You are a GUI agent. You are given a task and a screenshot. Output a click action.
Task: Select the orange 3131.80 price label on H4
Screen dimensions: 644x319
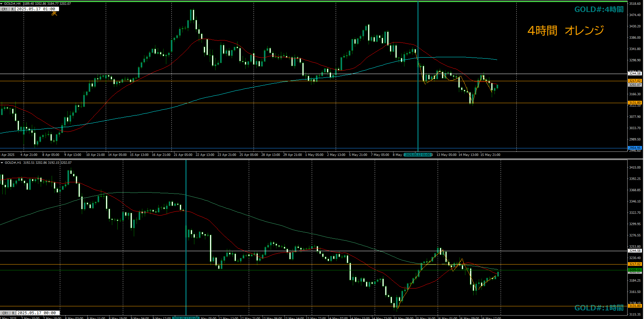(635, 103)
